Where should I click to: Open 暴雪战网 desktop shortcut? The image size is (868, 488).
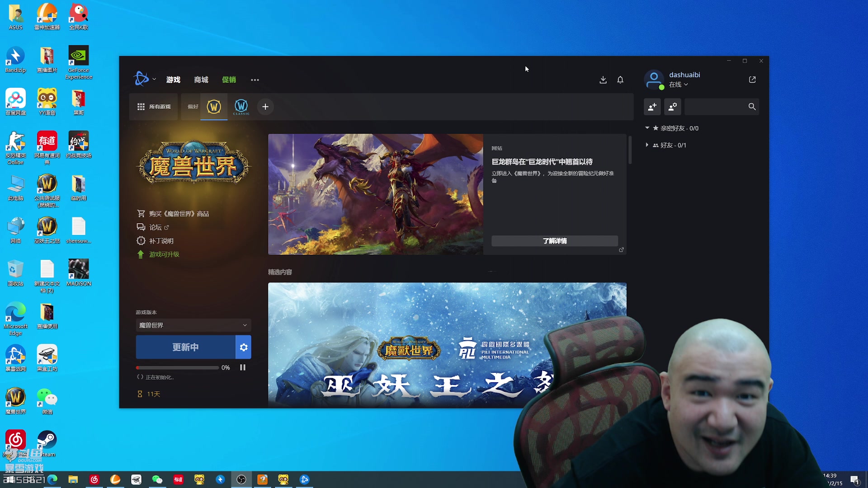coord(15,358)
